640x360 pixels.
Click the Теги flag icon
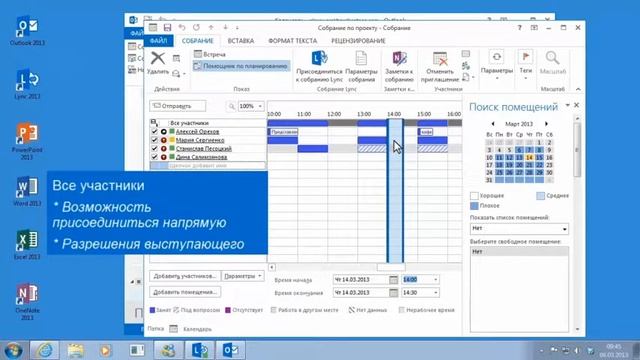pos(525,57)
